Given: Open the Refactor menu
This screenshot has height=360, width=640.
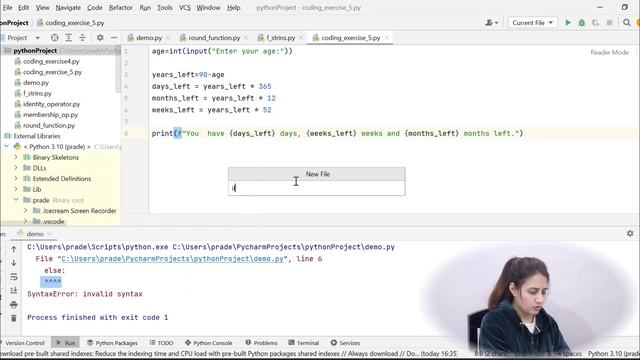Looking at the screenshot, I should [x=120, y=7].
